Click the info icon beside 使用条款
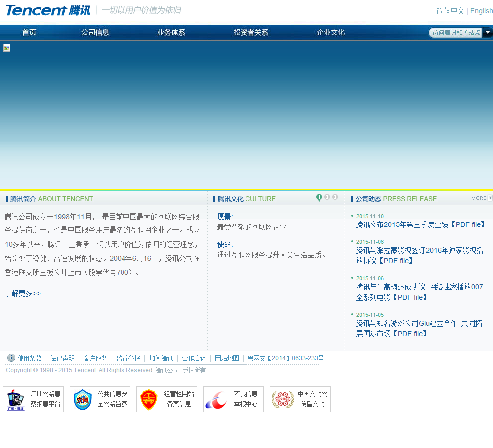 [x=11, y=358]
